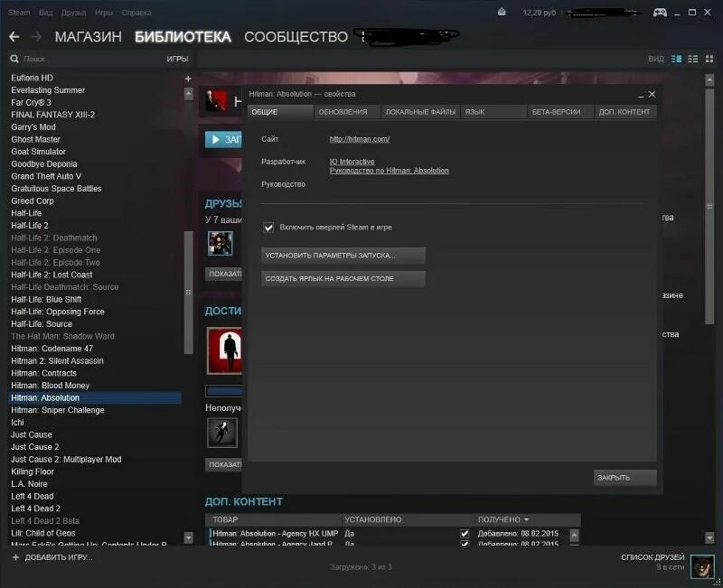Go to МАГАЗИН section
The height and width of the screenshot is (588, 723).
pyautogui.click(x=88, y=37)
